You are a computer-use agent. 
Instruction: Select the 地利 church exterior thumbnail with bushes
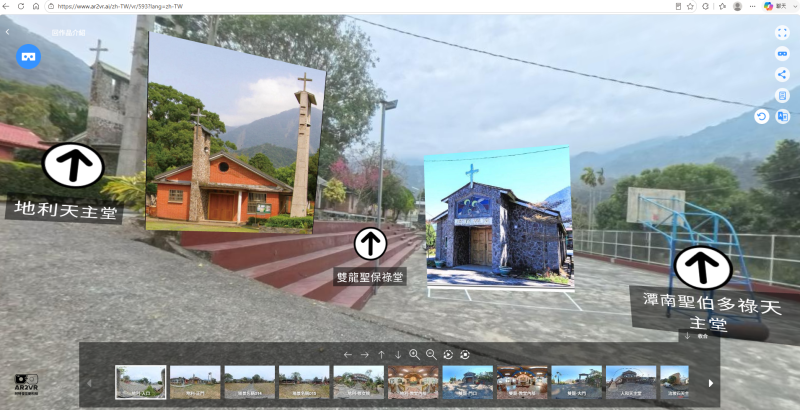(x=359, y=382)
